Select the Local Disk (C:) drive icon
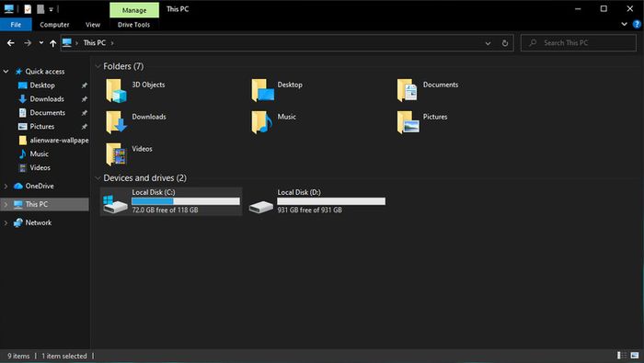This screenshot has width=644, height=363. (x=115, y=203)
